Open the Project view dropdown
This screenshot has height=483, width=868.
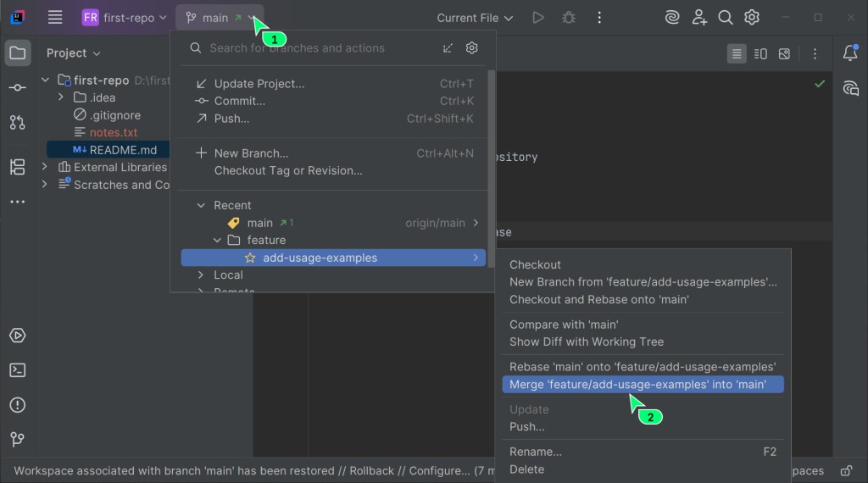[x=73, y=53]
